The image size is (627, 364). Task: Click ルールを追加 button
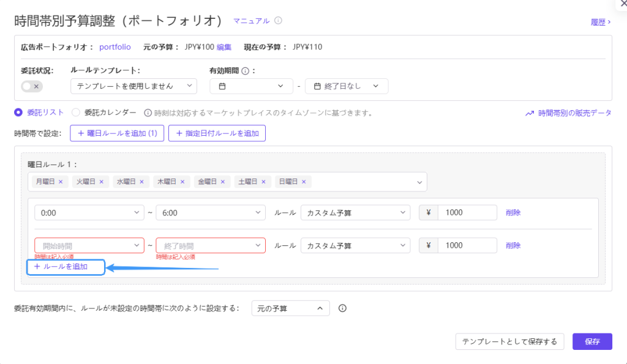click(x=66, y=267)
